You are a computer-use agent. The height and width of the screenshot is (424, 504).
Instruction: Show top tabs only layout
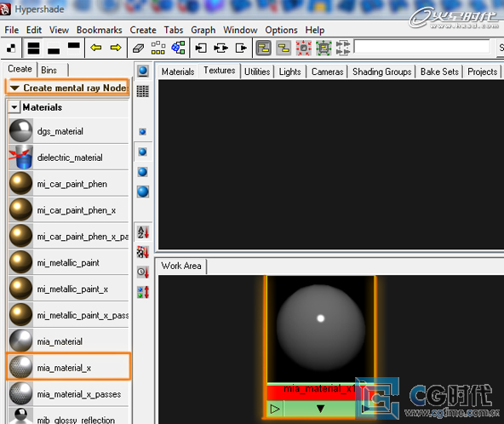pyautogui.click(x=73, y=49)
